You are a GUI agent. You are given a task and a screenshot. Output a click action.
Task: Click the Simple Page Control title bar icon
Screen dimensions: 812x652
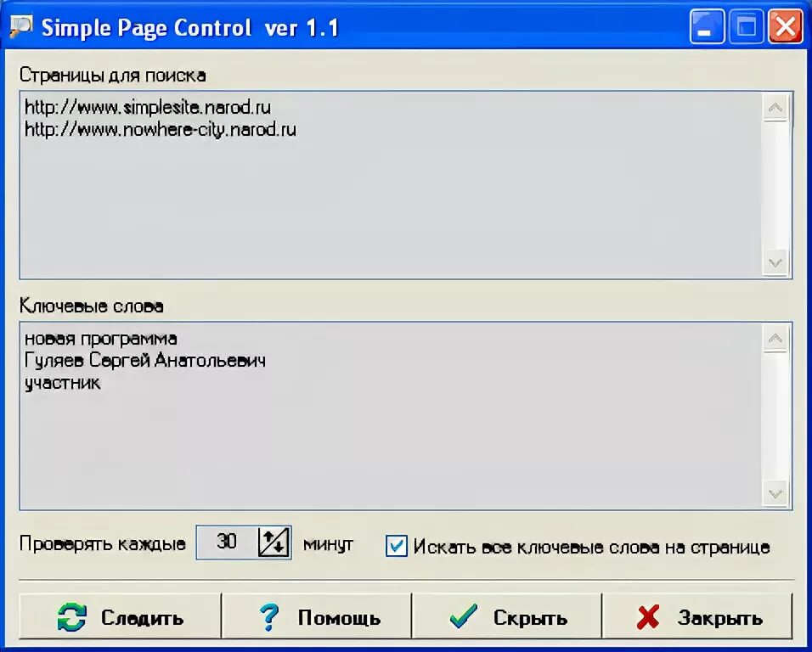pyautogui.click(x=20, y=25)
